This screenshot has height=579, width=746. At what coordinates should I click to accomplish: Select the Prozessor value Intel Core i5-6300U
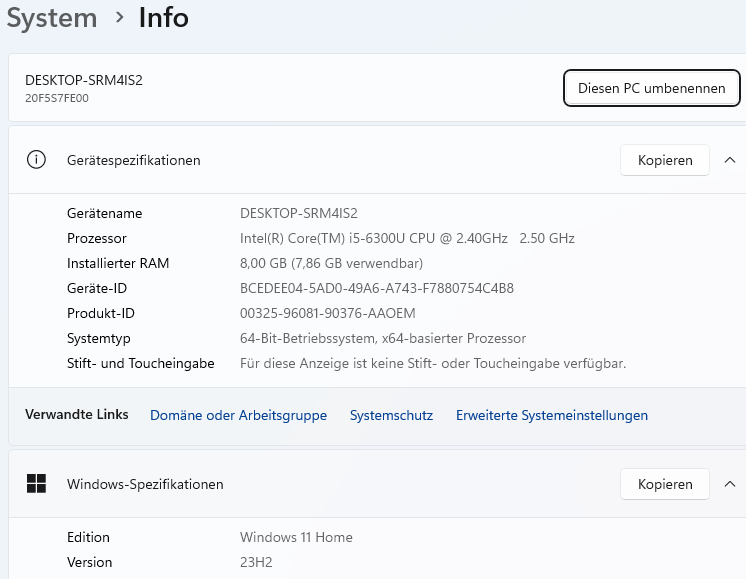click(x=407, y=238)
